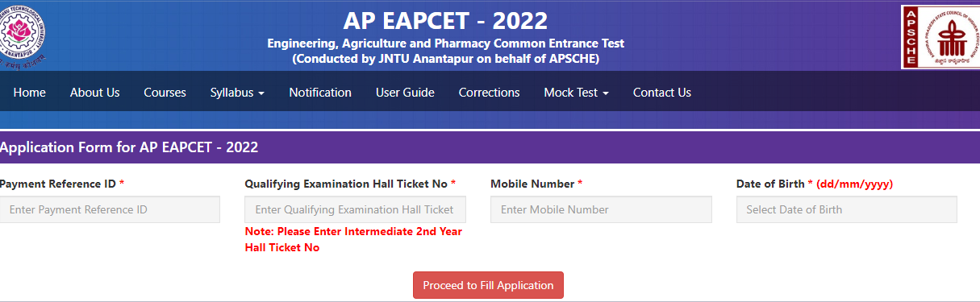The image size is (980, 302).
Task: Open the Notification page
Action: coord(320,93)
